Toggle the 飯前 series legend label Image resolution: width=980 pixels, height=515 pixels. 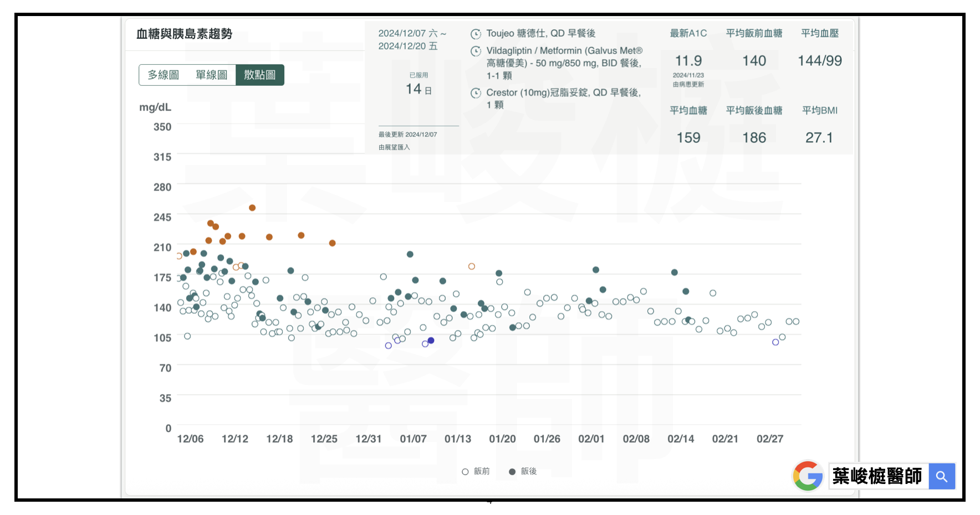click(482, 471)
